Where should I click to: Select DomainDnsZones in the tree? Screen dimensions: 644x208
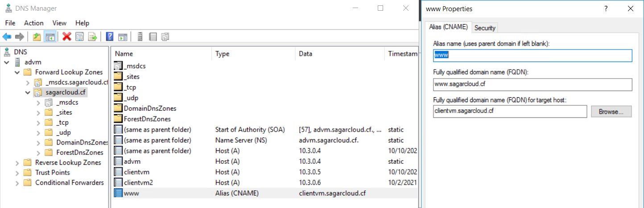pos(82,142)
